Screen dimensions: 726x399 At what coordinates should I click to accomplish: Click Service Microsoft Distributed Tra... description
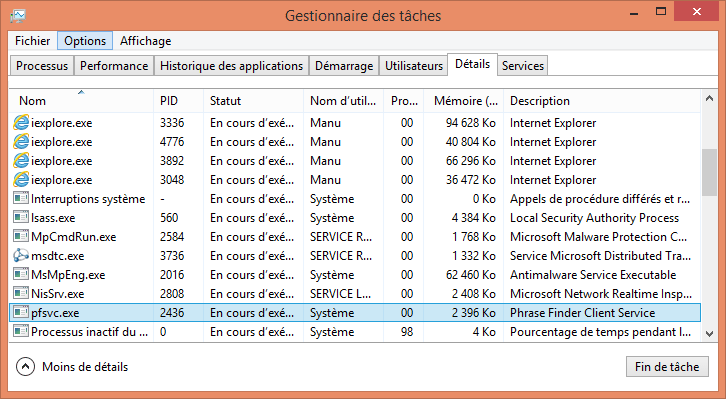tap(601, 256)
